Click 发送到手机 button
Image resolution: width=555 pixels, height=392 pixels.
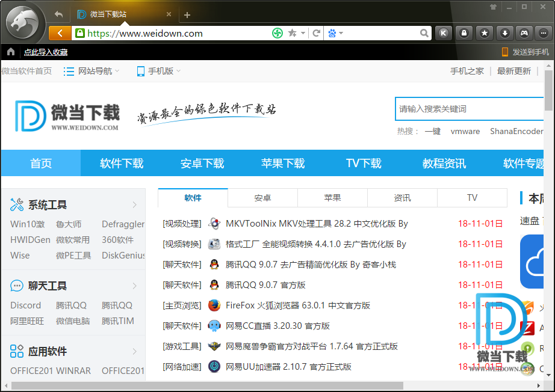tap(526, 52)
